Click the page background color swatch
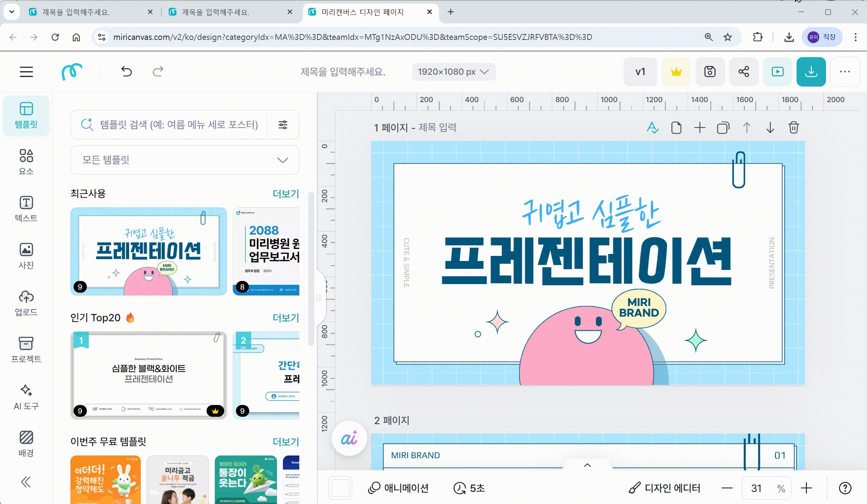The height and width of the screenshot is (504, 867). (x=340, y=488)
